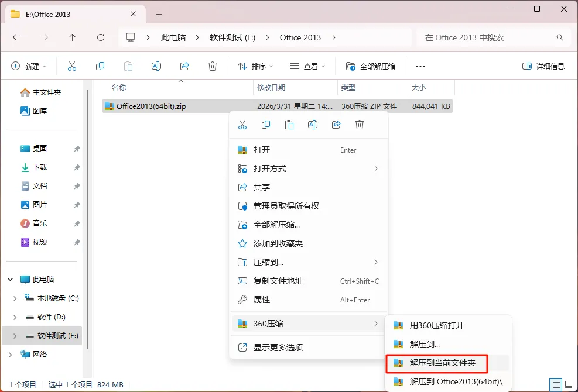Open the more options ellipsis in the toolbar

(x=420, y=67)
